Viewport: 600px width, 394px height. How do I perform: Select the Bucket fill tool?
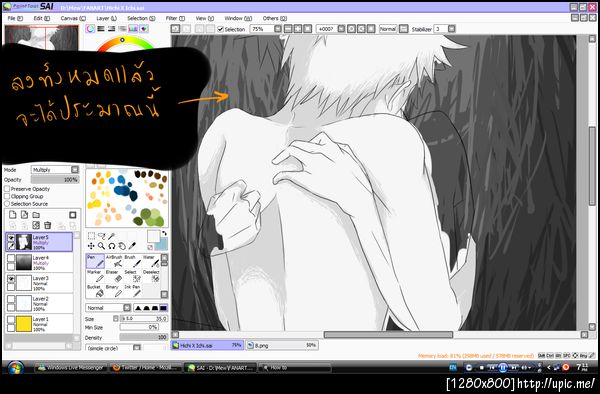click(x=95, y=290)
